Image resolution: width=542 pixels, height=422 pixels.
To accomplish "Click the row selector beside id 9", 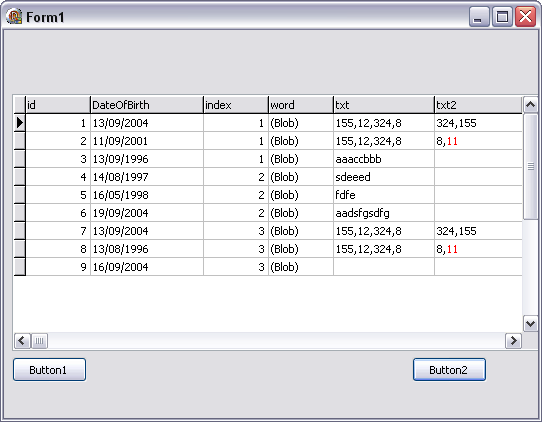I will [20, 266].
